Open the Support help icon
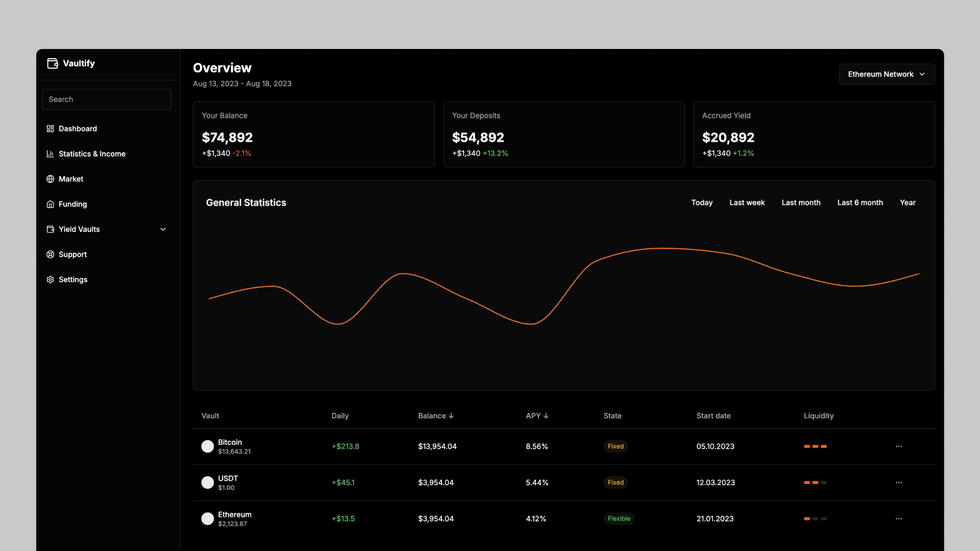The width and height of the screenshot is (980, 551). 50,254
